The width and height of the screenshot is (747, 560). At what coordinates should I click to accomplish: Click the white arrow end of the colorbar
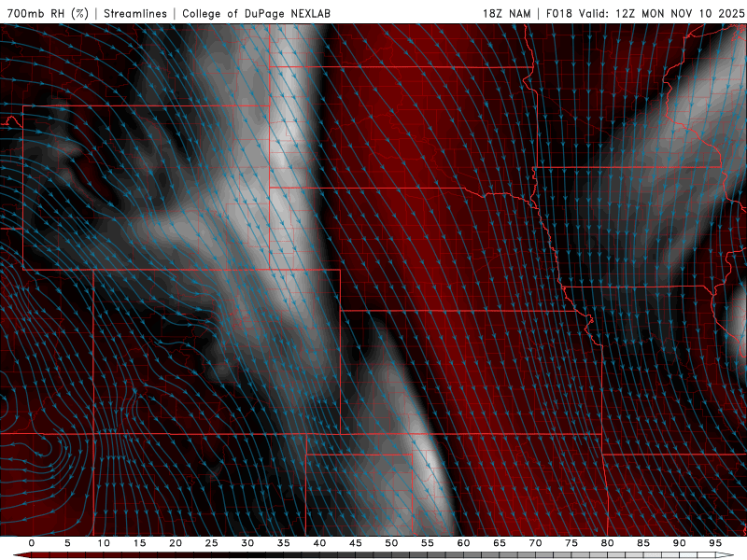(726, 555)
